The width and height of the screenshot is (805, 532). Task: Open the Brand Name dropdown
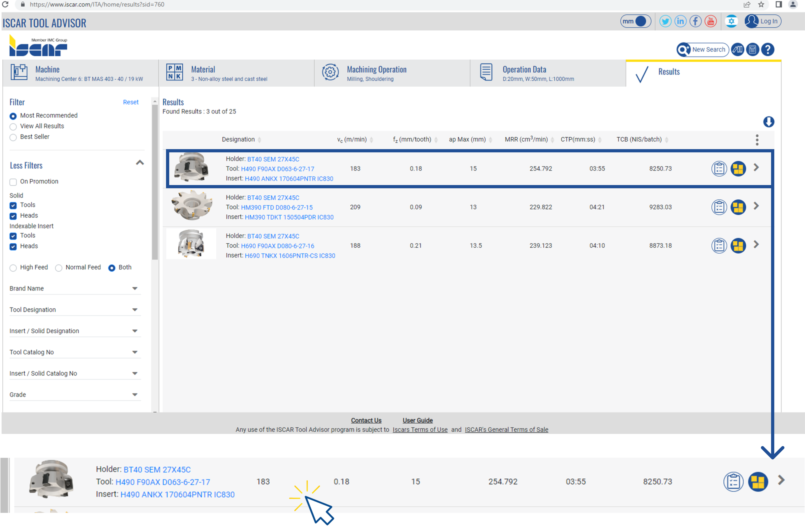coord(75,288)
